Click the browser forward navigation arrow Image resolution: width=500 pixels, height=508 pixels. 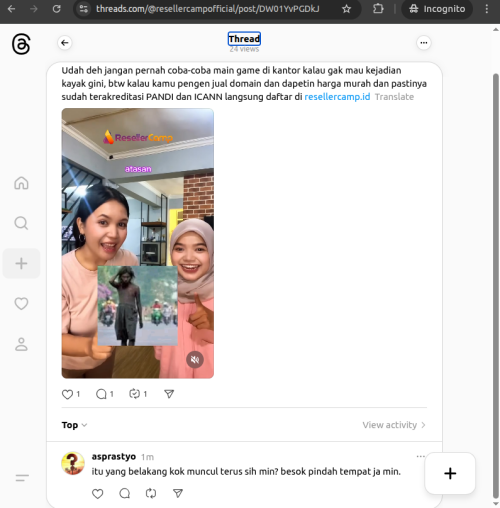(x=34, y=9)
